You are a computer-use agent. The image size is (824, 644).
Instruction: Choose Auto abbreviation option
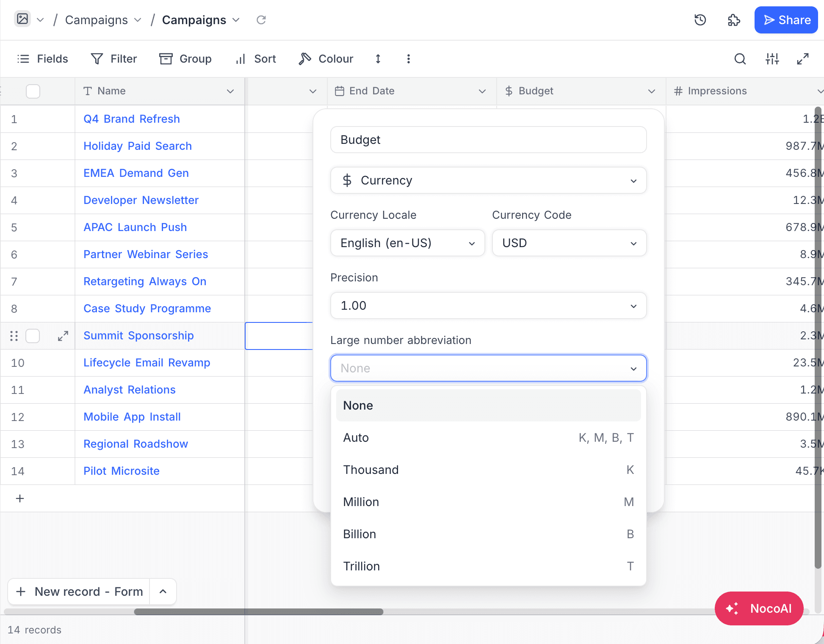(488, 438)
